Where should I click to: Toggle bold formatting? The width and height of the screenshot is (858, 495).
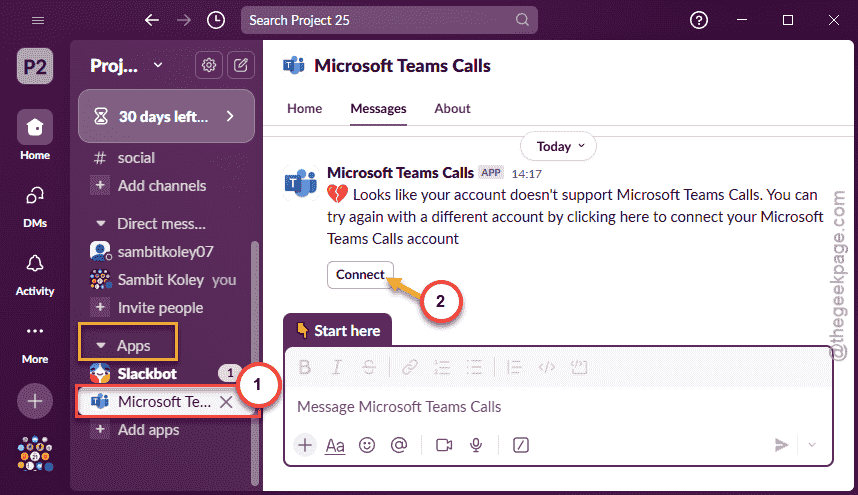(305, 367)
